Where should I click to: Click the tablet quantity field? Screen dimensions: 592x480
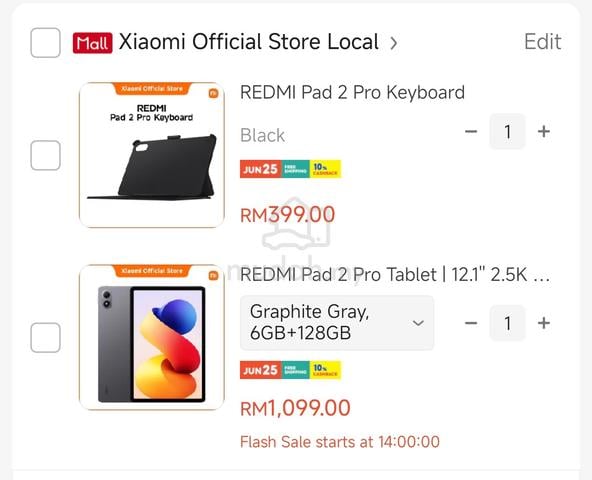point(507,323)
